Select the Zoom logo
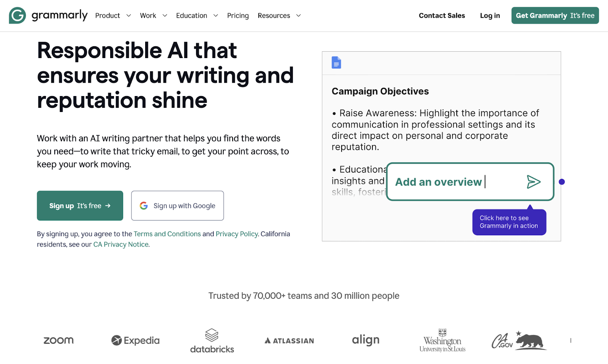Image resolution: width=608 pixels, height=364 pixels. 59,340
